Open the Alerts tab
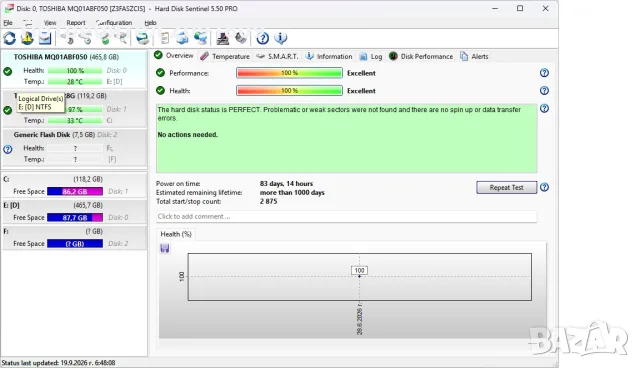 click(474, 56)
